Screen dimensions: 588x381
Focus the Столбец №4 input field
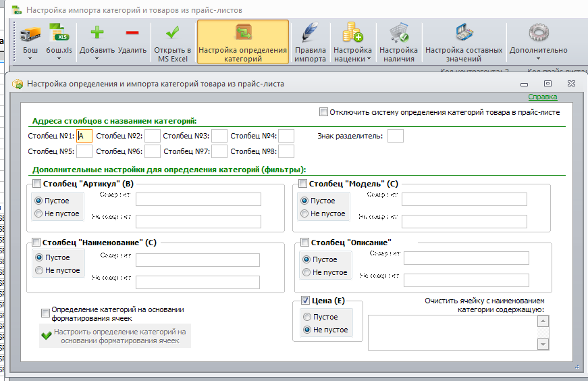pos(286,136)
